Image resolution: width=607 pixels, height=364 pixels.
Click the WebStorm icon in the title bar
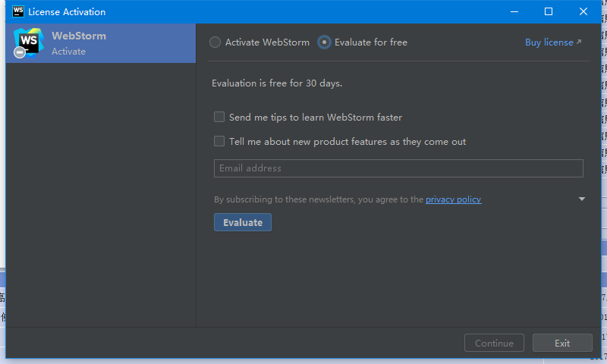tap(18, 11)
